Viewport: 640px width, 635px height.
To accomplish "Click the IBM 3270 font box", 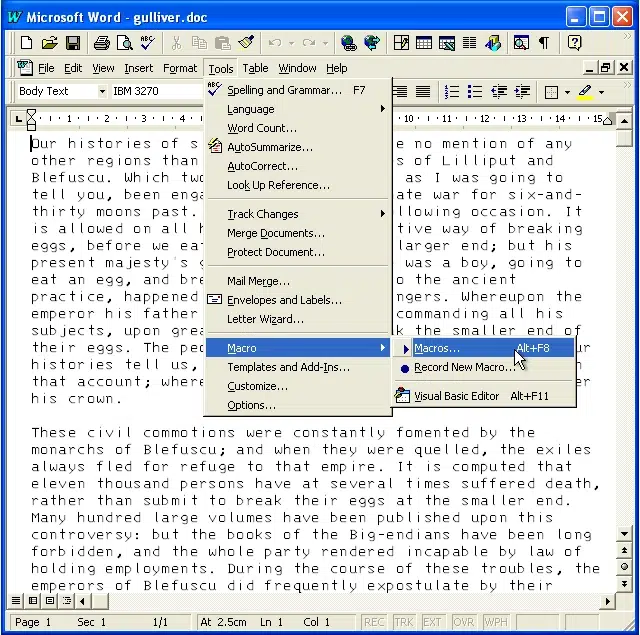I will [158, 91].
